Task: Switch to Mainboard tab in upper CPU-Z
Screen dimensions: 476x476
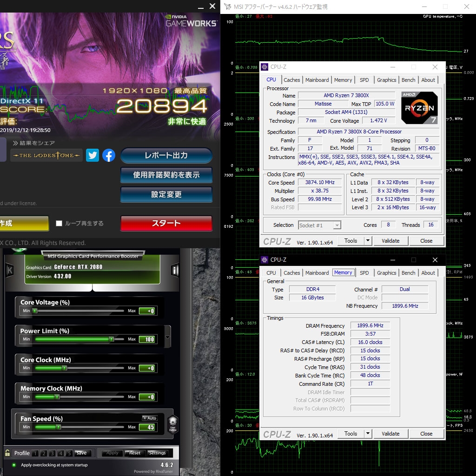Action: coord(317,80)
